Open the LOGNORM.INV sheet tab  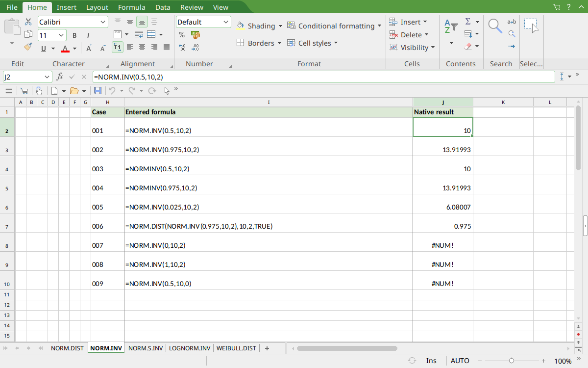click(x=189, y=348)
